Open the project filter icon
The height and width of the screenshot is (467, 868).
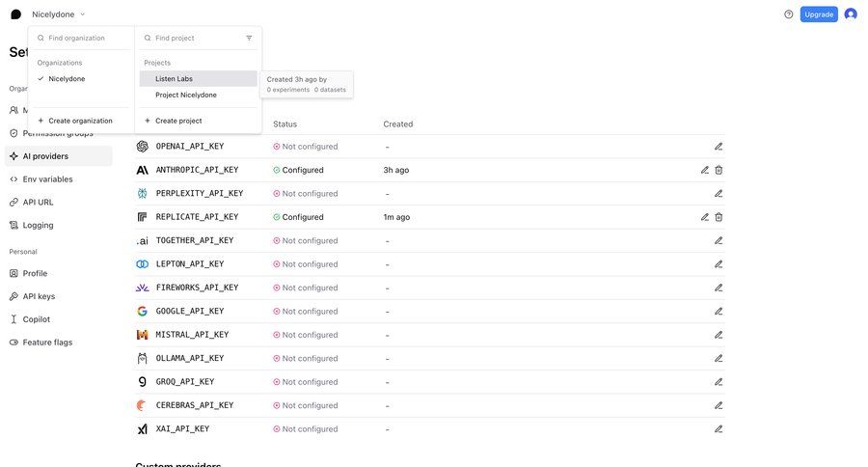[x=249, y=39]
